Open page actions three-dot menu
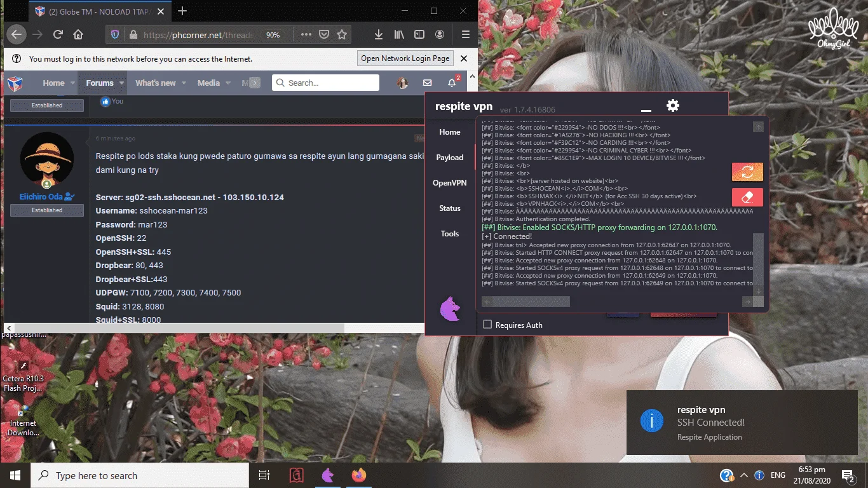The width and height of the screenshot is (868, 488). tap(306, 34)
